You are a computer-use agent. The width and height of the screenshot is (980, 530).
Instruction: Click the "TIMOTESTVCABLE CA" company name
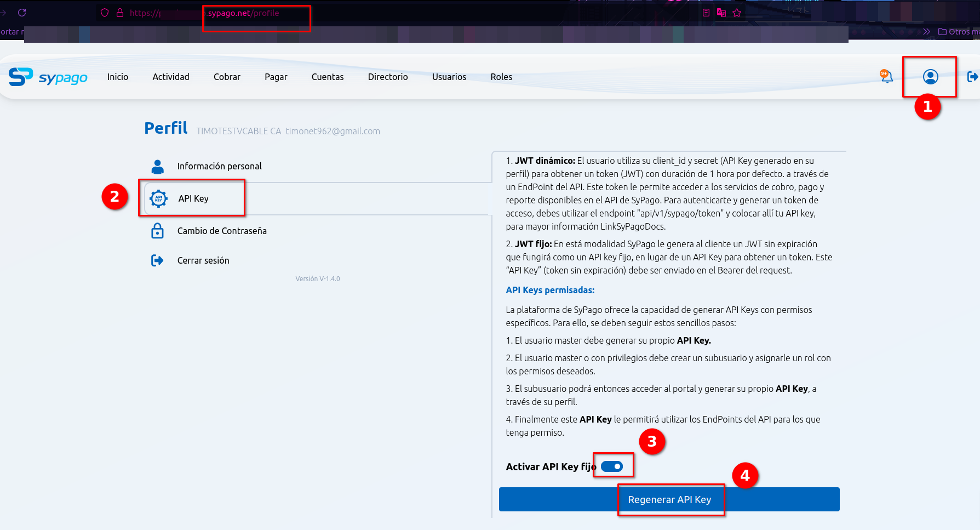click(x=239, y=131)
